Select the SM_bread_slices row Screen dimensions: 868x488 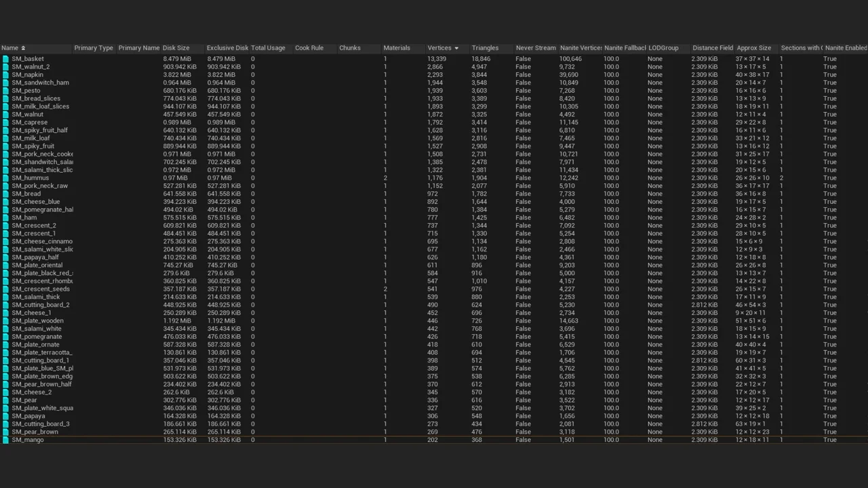(x=35, y=99)
